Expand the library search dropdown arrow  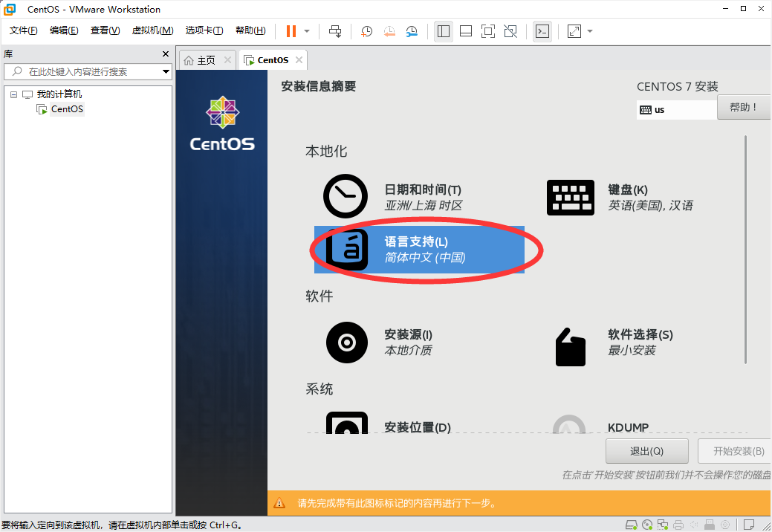166,71
